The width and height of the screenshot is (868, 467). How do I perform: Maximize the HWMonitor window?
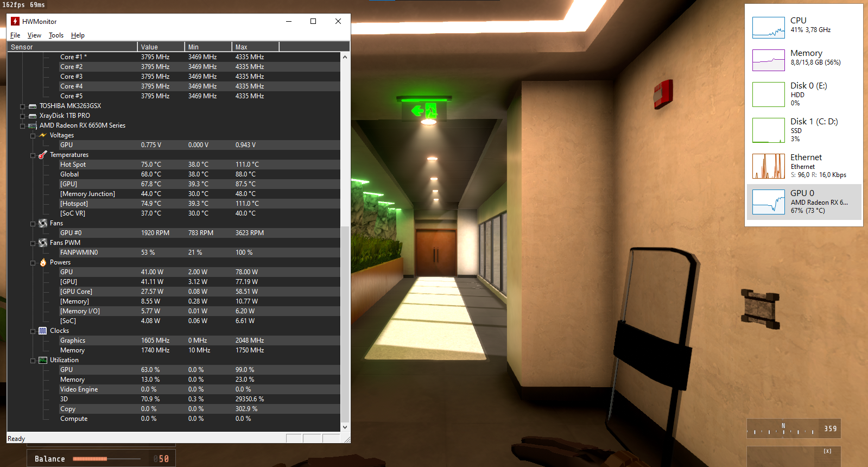pyautogui.click(x=313, y=21)
